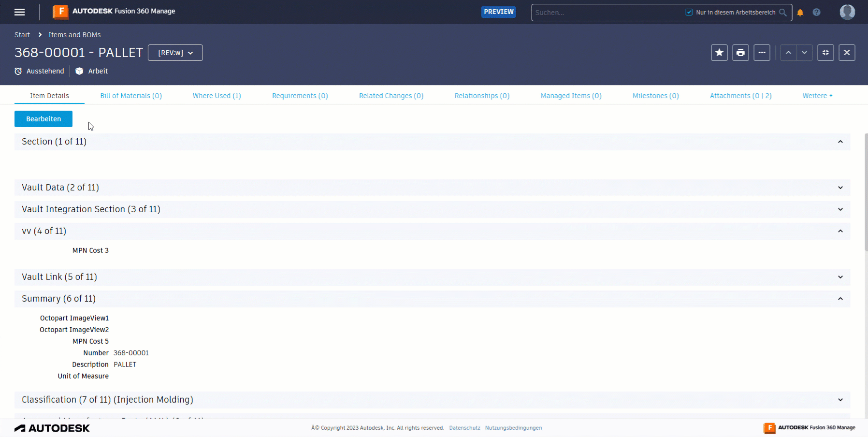
Task: Click the Arbeit lifecycle text
Action: point(98,71)
